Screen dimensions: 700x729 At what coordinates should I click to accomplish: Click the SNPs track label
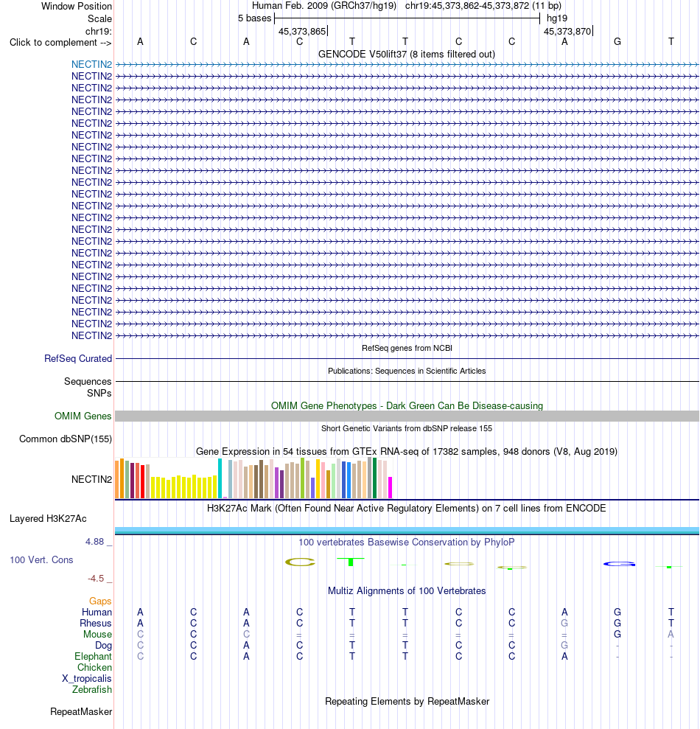point(99,394)
